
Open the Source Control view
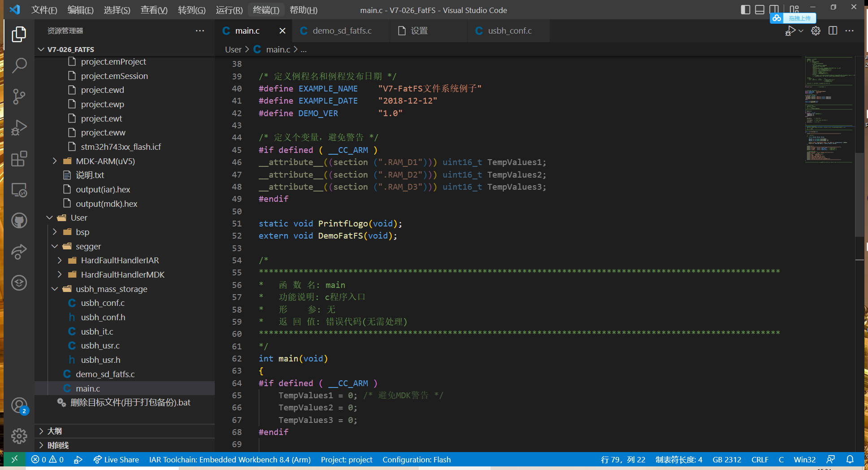[x=19, y=96]
